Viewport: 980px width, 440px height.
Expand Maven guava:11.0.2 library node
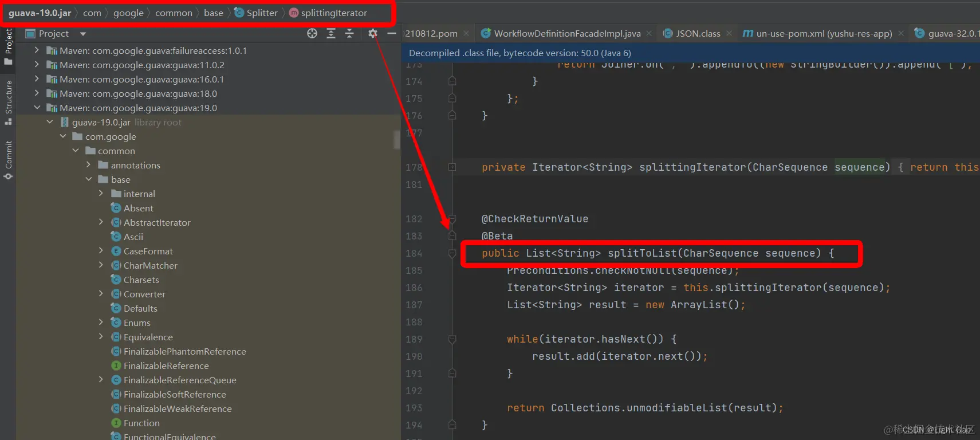pyautogui.click(x=37, y=65)
